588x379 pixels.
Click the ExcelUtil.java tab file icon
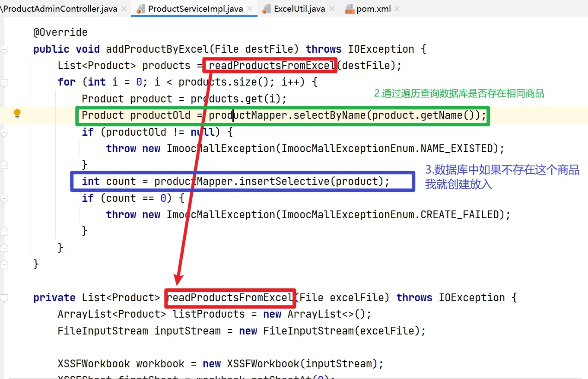tap(267, 9)
